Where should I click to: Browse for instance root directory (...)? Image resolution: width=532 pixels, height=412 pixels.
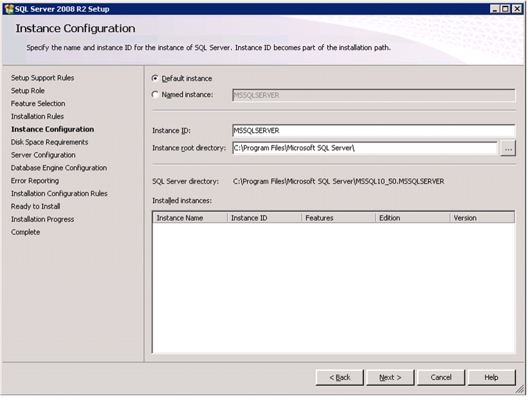point(508,149)
